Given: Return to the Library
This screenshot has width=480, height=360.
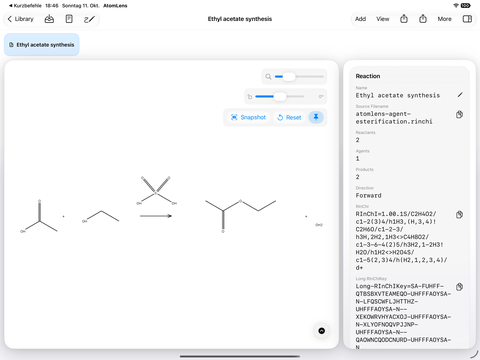Looking at the screenshot, I should tap(21, 19).
